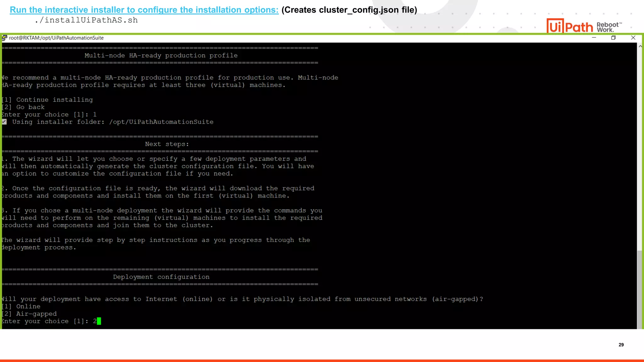The image size is (644, 362).
Task: Click the Reboot Work logo text
Action: click(609, 27)
